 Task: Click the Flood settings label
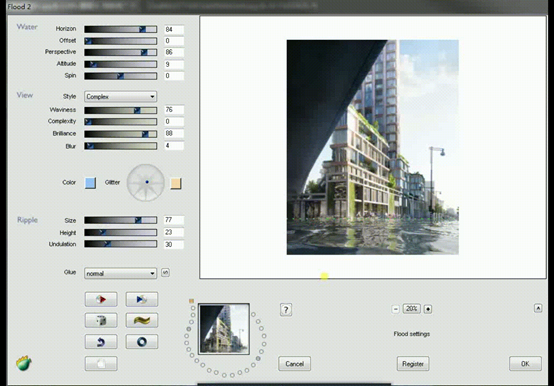[x=412, y=334]
